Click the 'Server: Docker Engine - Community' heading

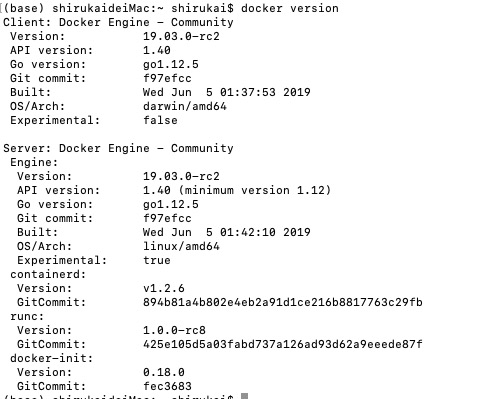point(118,148)
